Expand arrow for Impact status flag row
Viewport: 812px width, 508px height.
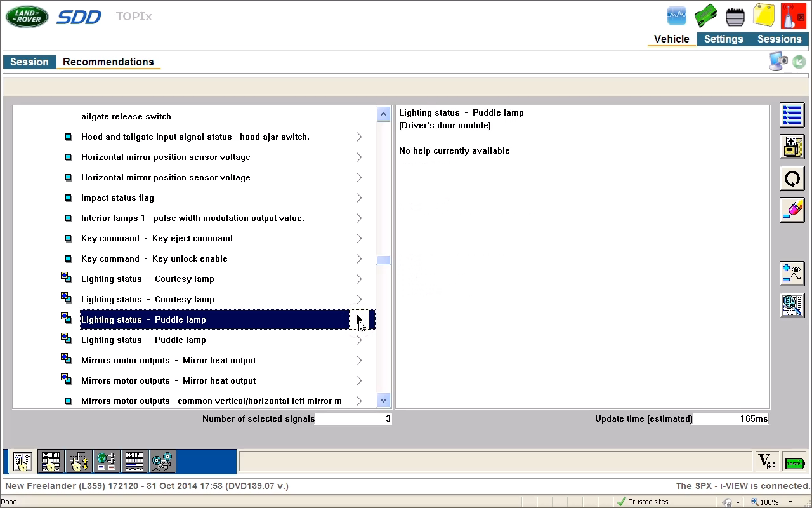tap(359, 197)
